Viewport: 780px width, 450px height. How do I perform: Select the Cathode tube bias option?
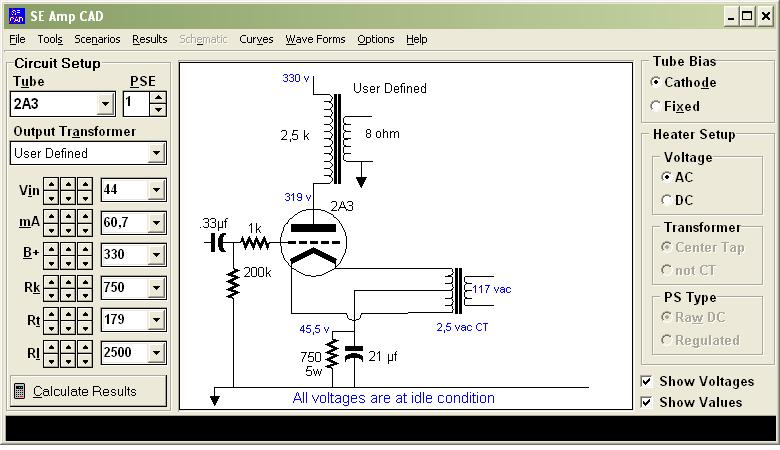pos(656,83)
